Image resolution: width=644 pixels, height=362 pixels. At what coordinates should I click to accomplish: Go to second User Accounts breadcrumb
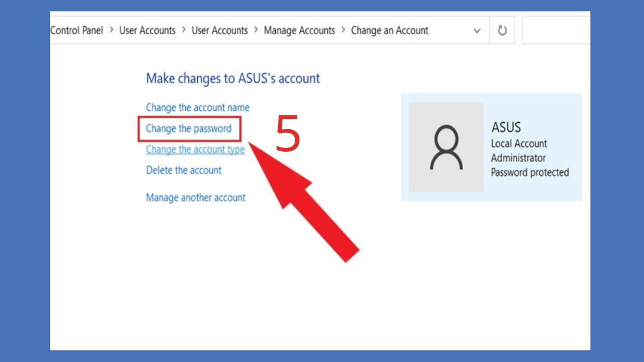coord(219,31)
